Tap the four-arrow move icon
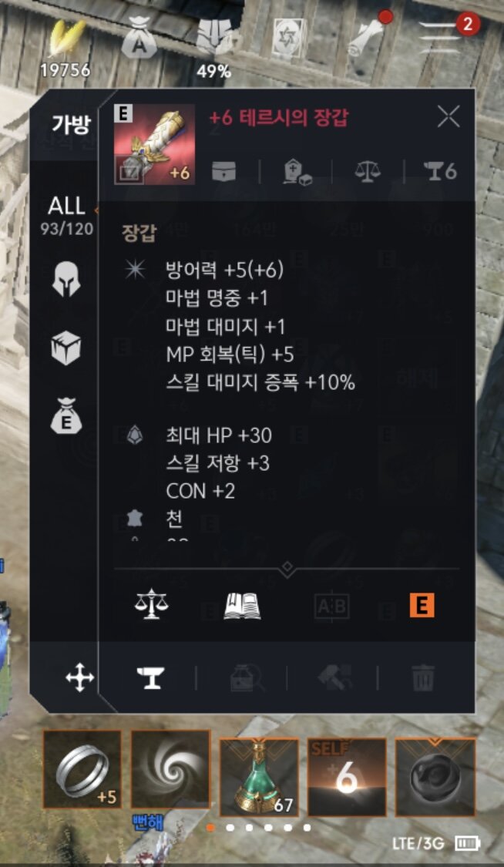Image resolution: width=504 pixels, height=867 pixels. click(x=79, y=677)
